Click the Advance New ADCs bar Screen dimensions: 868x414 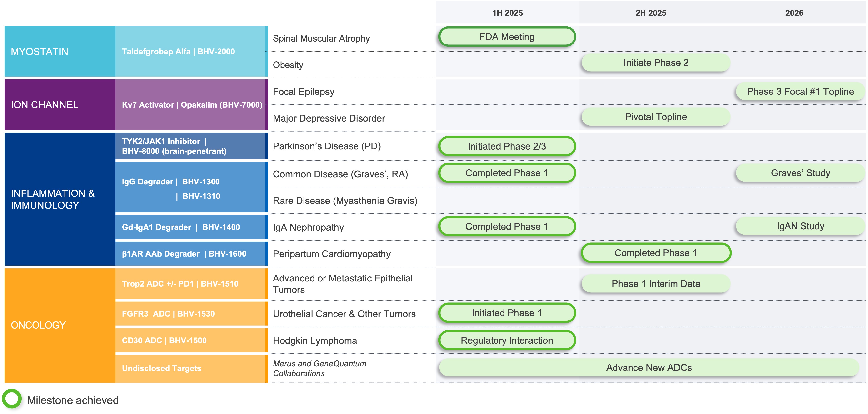[x=649, y=368]
